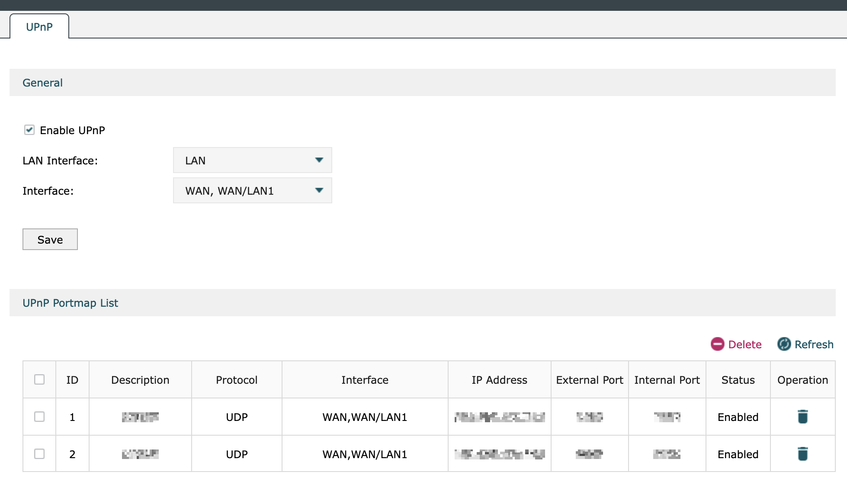Click the Delete link label

point(744,344)
